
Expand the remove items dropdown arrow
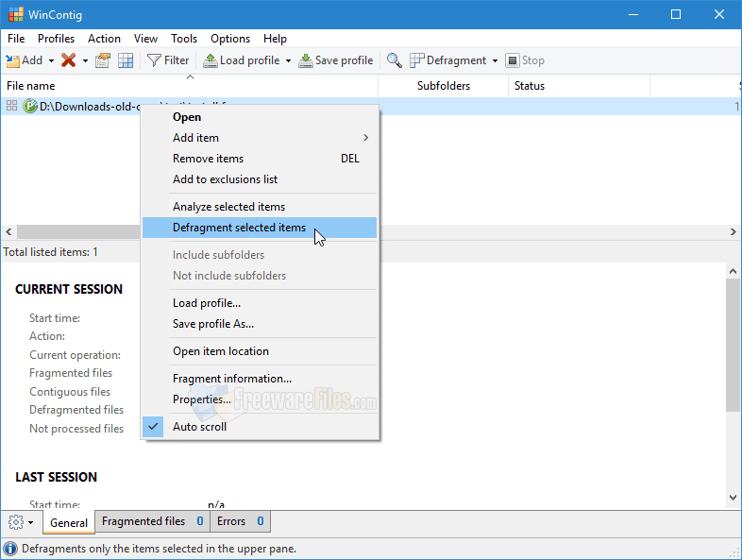pos(85,60)
